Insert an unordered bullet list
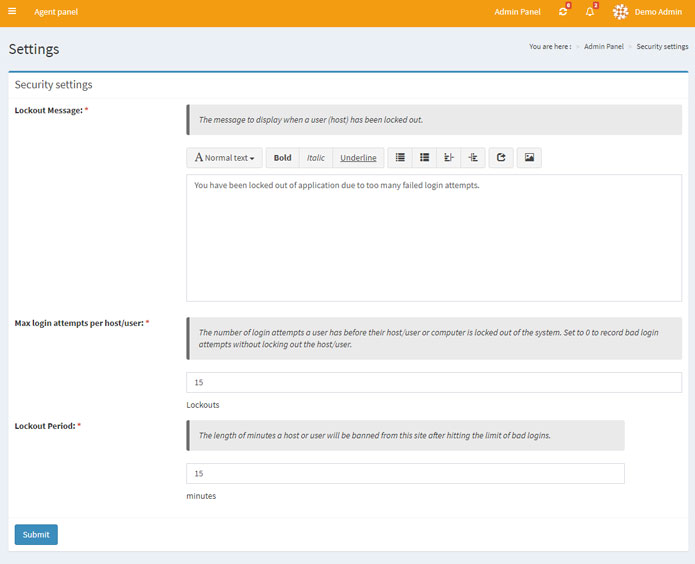The image size is (695, 564). (x=400, y=158)
